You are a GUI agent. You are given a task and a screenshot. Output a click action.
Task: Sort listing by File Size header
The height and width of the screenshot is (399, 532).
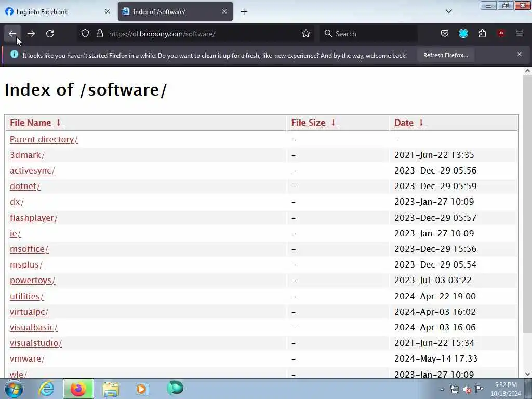click(x=314, y=123)
